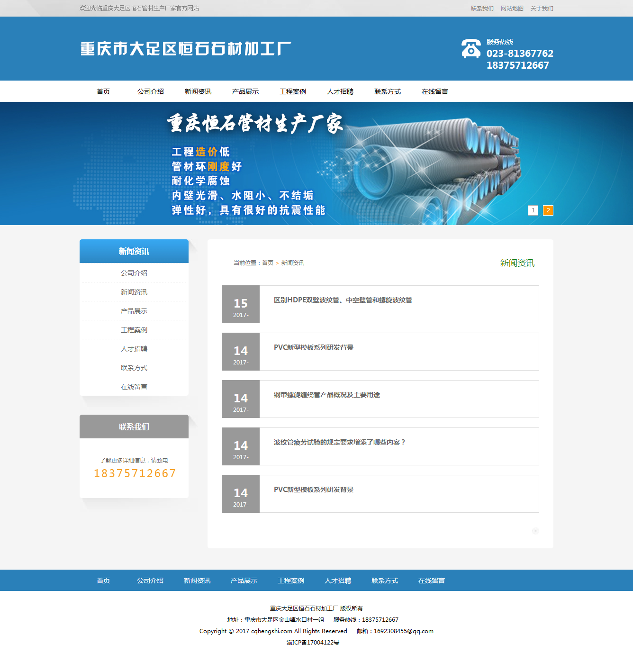Image resolution: width=633 pixels, height=672 pixels.
Task: Open article 钢带螺旋缠绕管产品概况及主要用途
Action: point(326,395)
